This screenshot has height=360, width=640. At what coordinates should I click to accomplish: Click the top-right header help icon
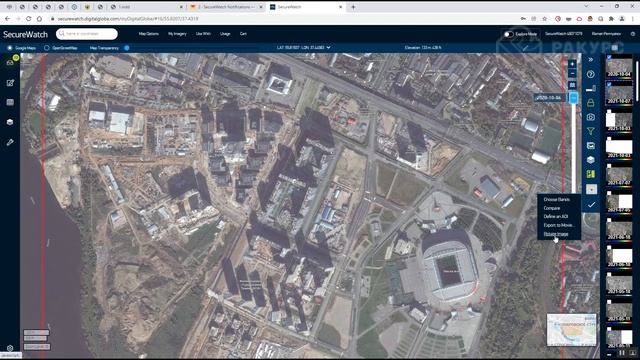point(633,34)
